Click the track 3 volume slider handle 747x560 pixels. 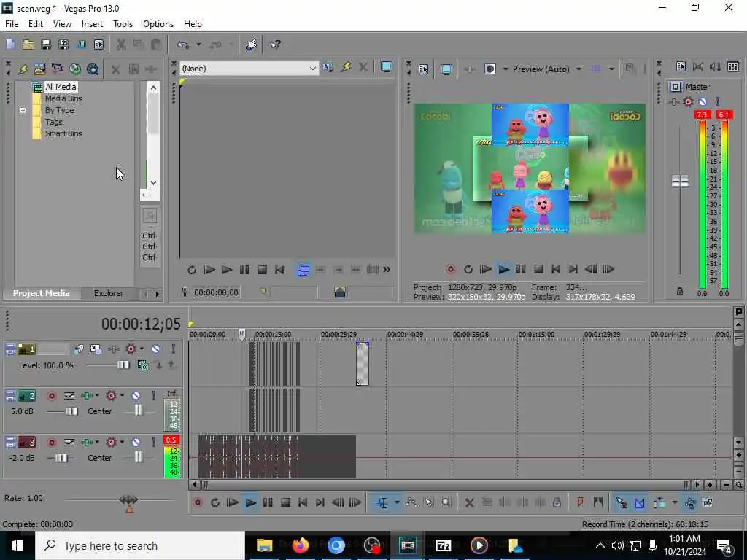[x=61, y=458]
